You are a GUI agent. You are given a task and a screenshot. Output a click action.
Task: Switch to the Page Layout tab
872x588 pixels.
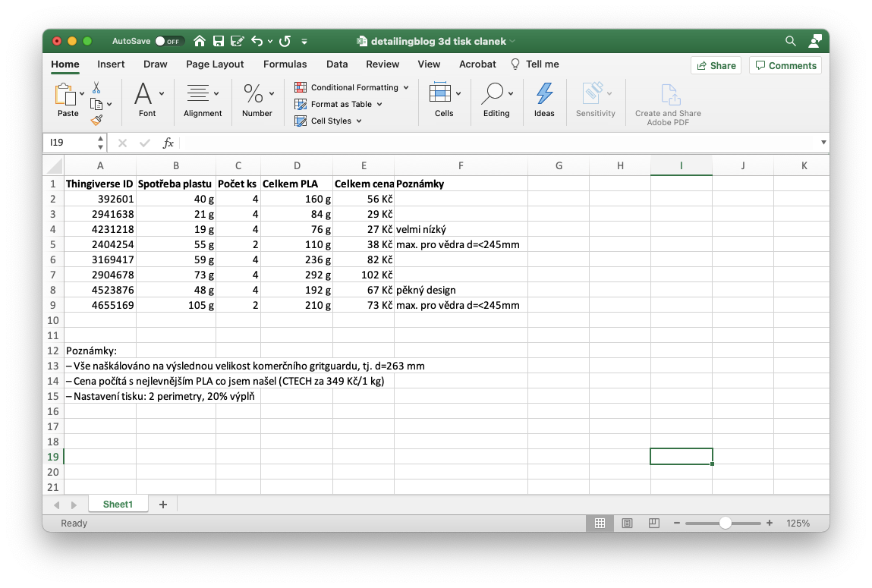click(215, 64)
